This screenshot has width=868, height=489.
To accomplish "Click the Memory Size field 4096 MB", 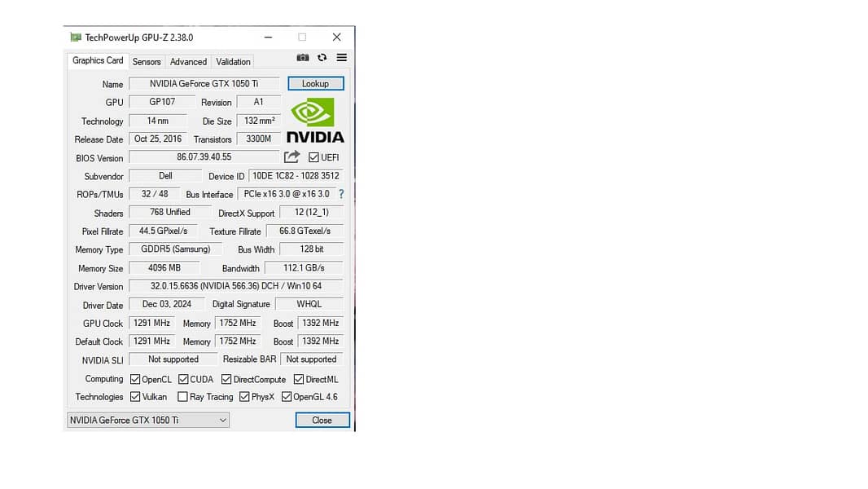I will pyautogui.click(x=164, y=268).
